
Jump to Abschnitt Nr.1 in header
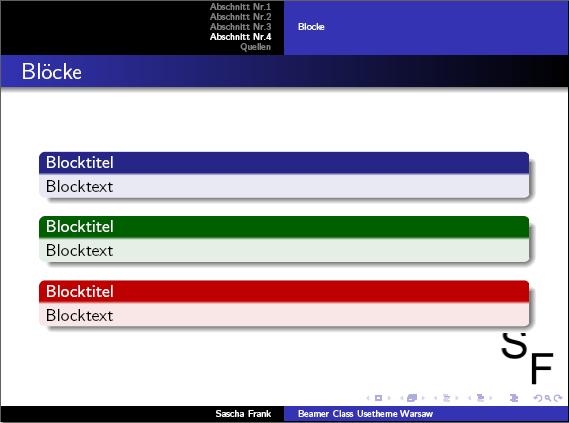(240, 7)
